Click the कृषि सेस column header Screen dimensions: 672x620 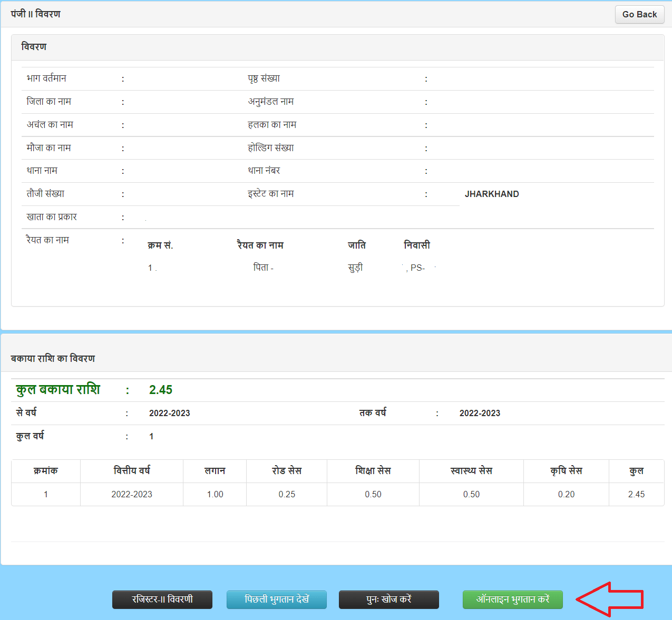pos(566,471)
